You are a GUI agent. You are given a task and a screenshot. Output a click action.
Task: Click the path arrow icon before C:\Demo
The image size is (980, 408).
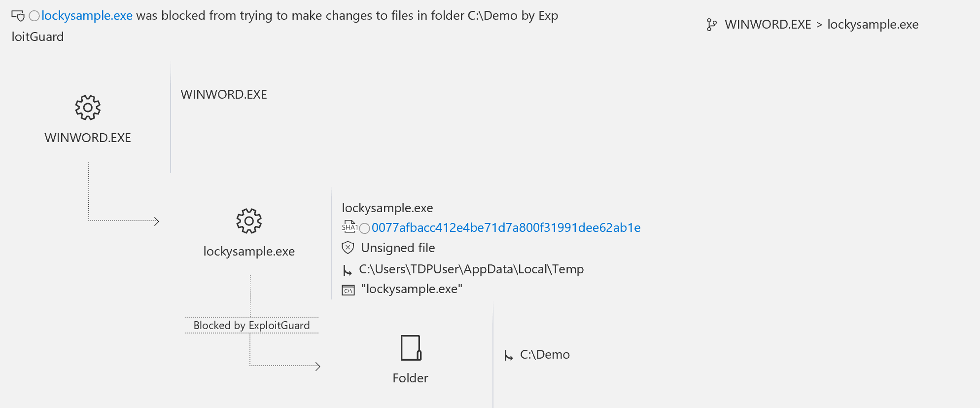(x=508, y=354)
